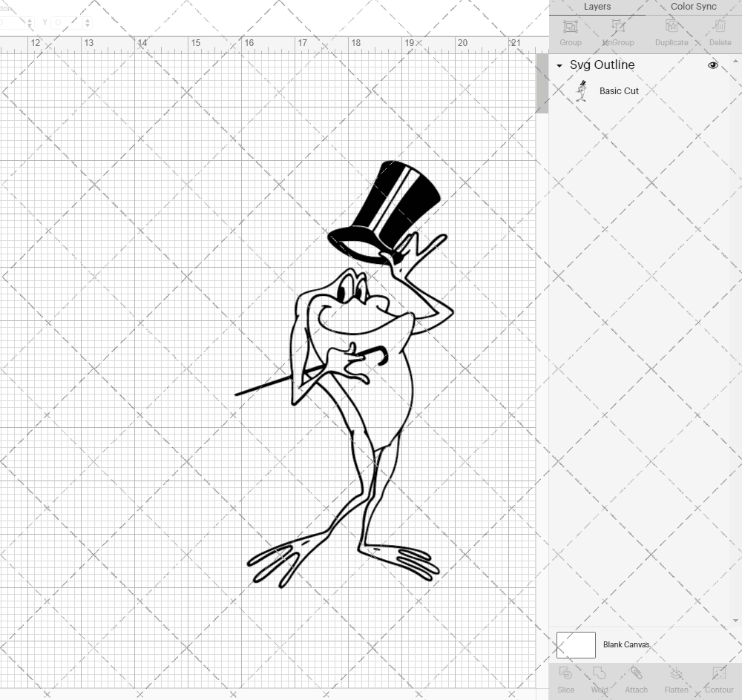Click the Group icon

(x=570, y=26)
